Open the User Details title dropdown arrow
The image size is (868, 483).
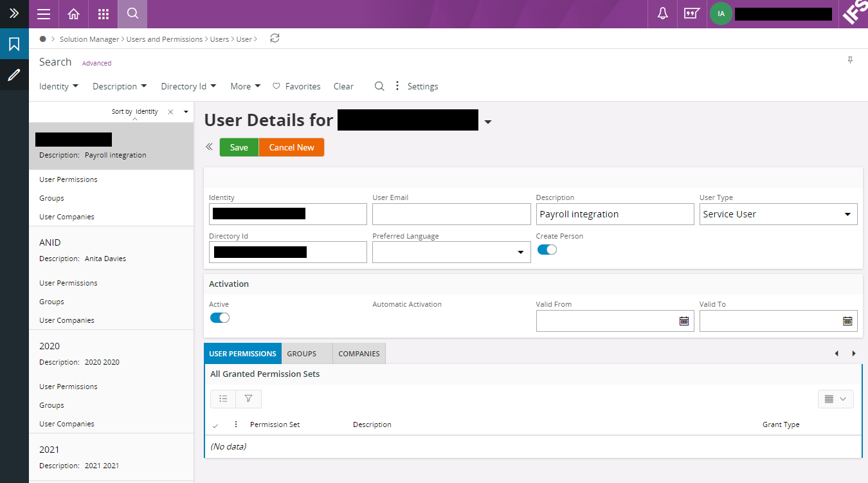[x=488, y=122]
